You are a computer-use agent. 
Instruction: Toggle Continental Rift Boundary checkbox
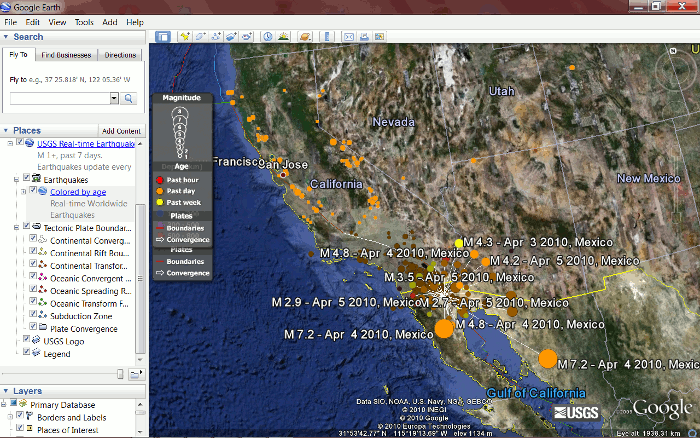point(33,251)
